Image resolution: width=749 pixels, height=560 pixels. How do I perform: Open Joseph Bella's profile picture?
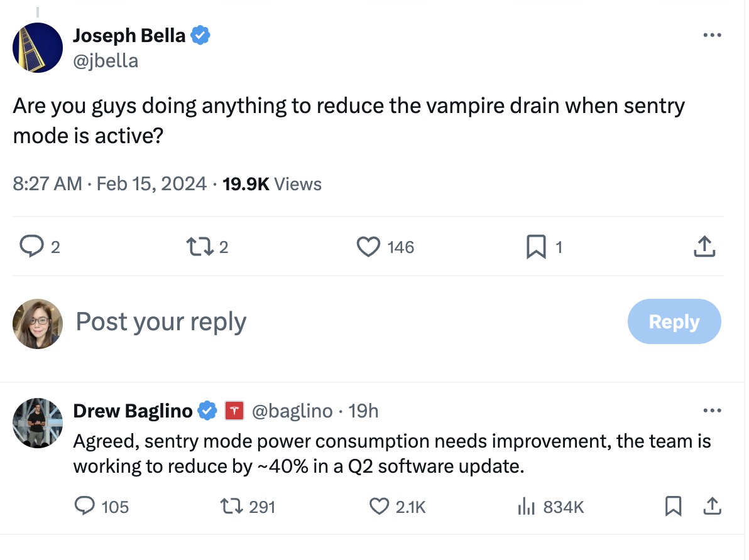pyautogui.click(x=38, y=48)
